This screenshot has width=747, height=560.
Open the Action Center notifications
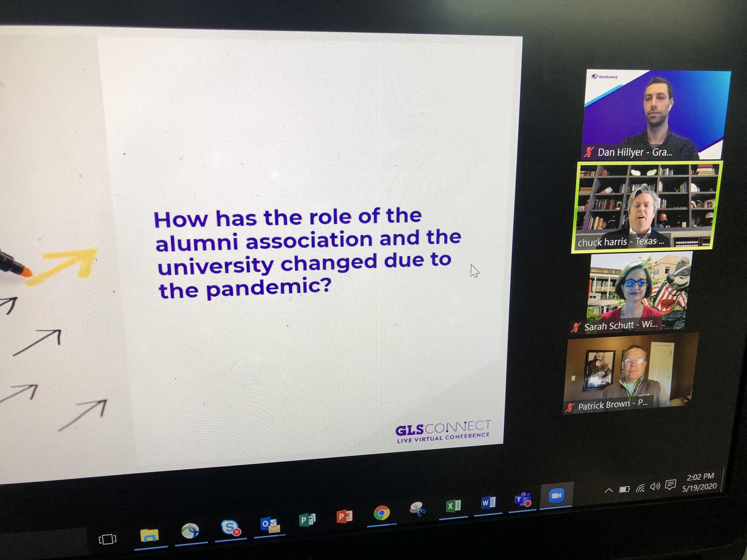point(670,485)
